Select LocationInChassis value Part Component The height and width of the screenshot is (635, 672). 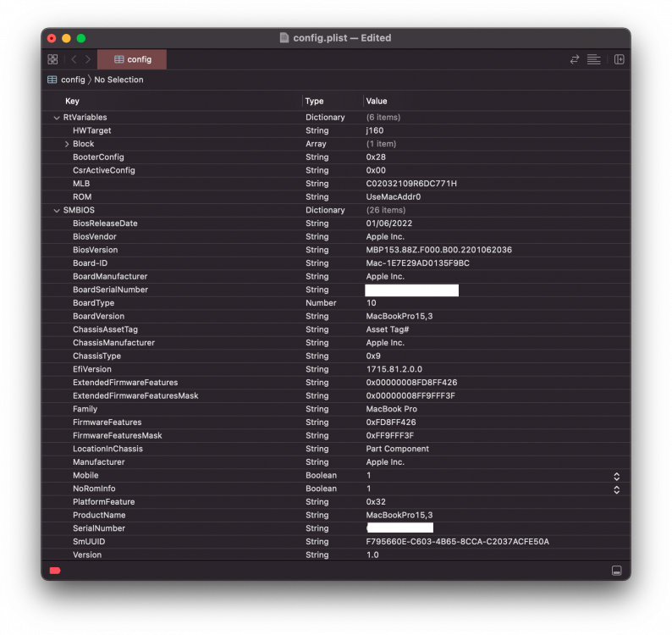[397, 450]
